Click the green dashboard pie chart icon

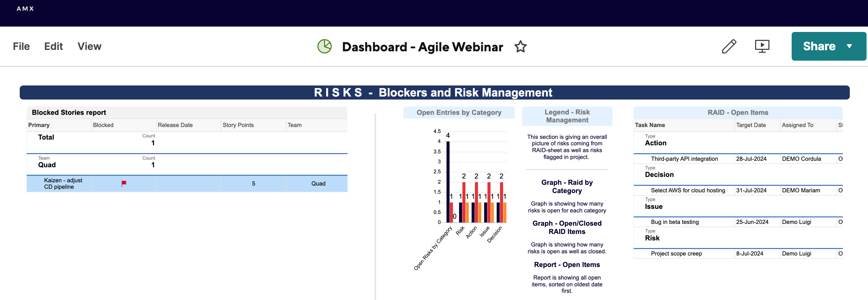coord(324,46)
